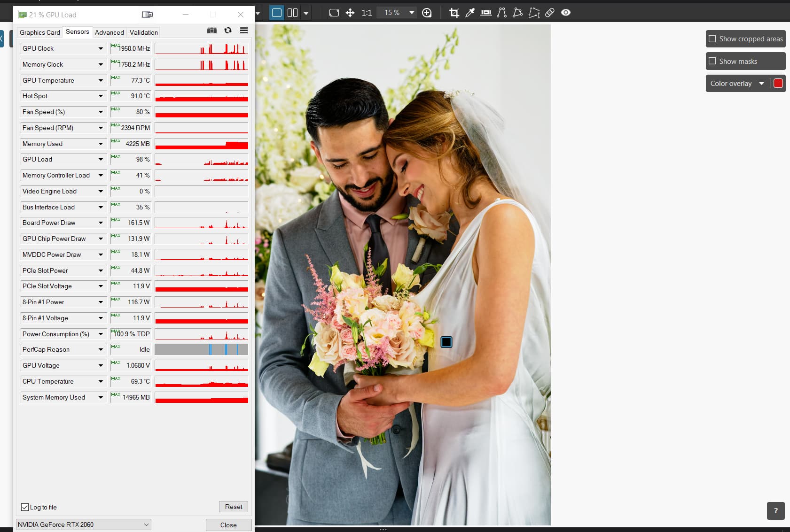The height and width of the screenshot is (532, 790).
Task: Switch to the Graphics Card tab
Action: pos(40,32)
